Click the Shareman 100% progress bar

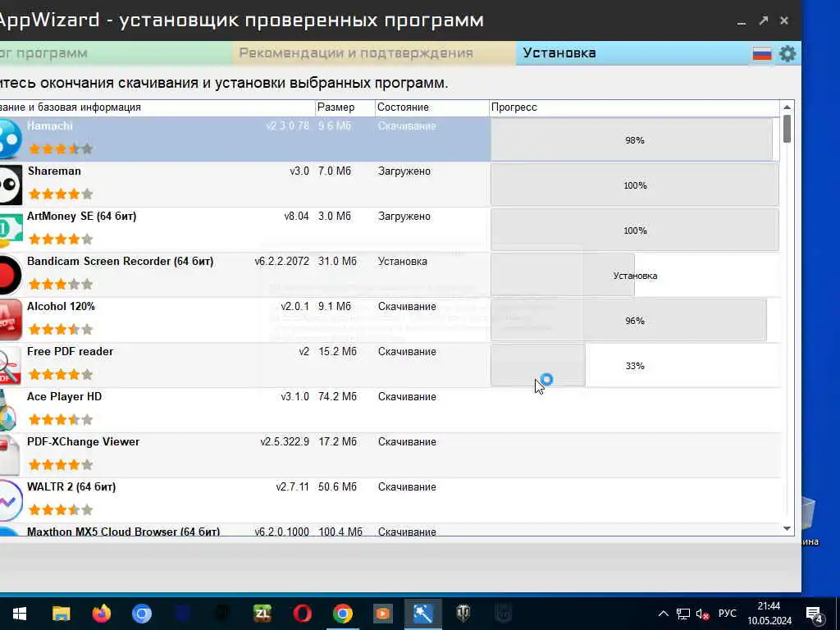pyautogui.click(x=635, y=185)
